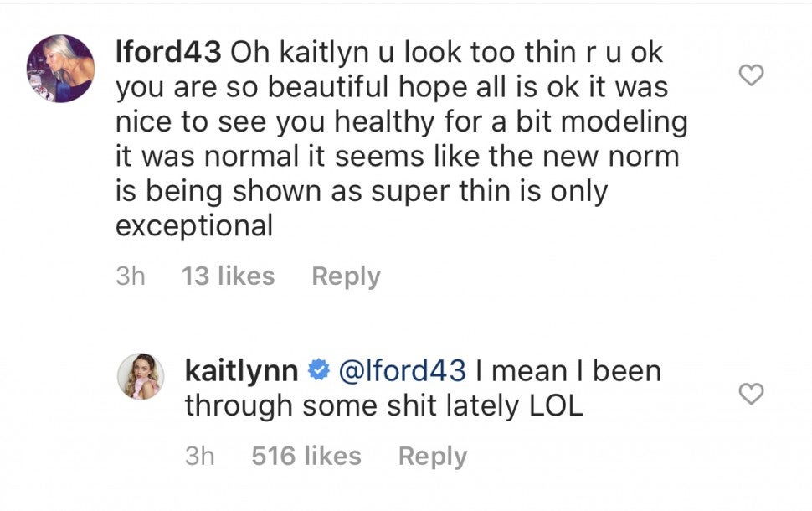Open lford43's profile picture
The height and width of the screenshot is (511, 812).
click(x=61, y=68)
